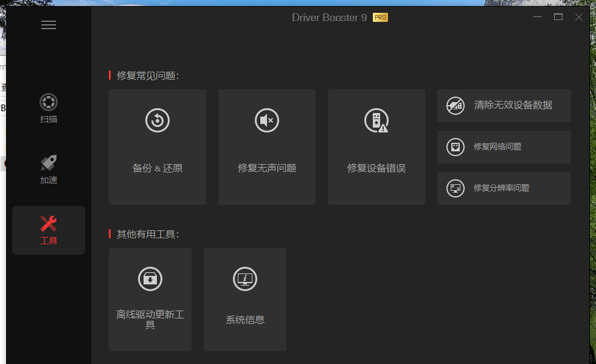Click the 修复网络问题 text button
The width and height of the screenshot is (596, 364).
(x=497, y=146)
